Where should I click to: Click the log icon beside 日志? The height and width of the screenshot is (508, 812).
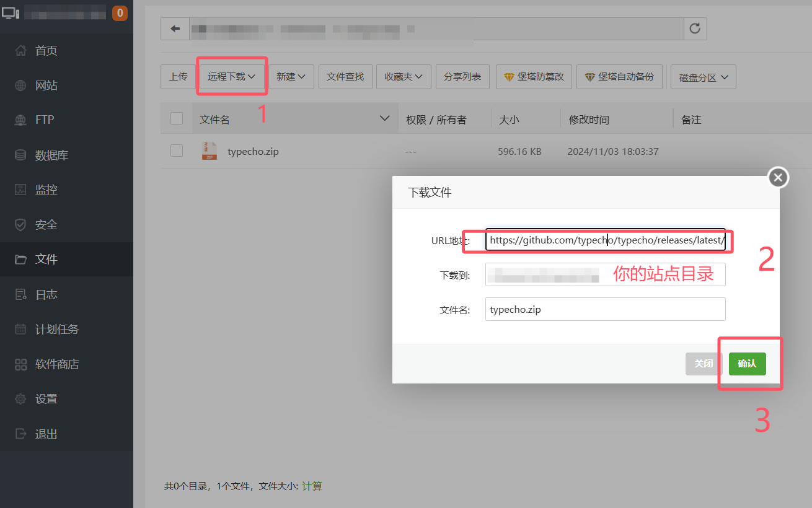tap(21, 294)
